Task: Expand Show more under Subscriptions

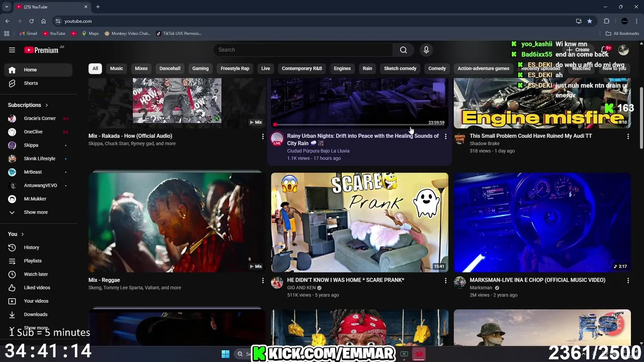Action: [39, 212]
